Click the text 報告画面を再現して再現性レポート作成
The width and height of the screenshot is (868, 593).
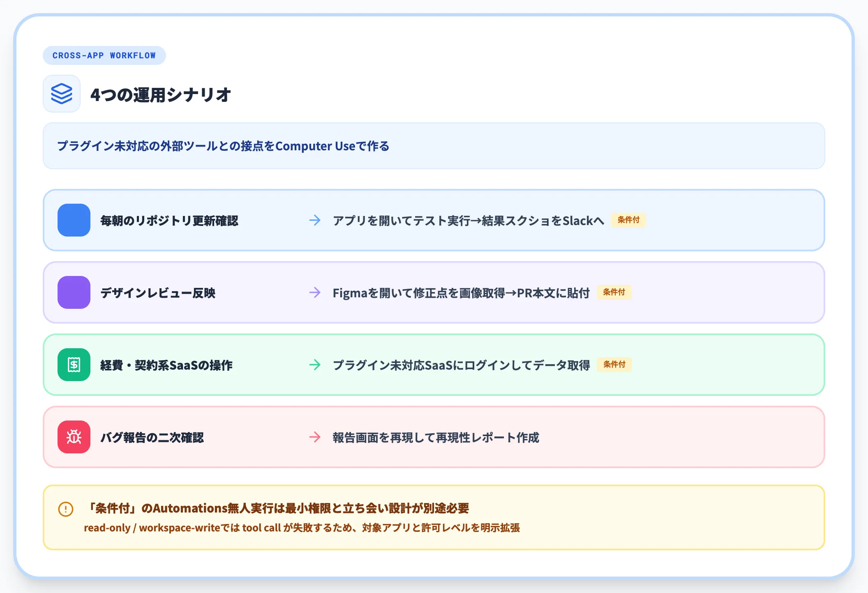point(436,437)
